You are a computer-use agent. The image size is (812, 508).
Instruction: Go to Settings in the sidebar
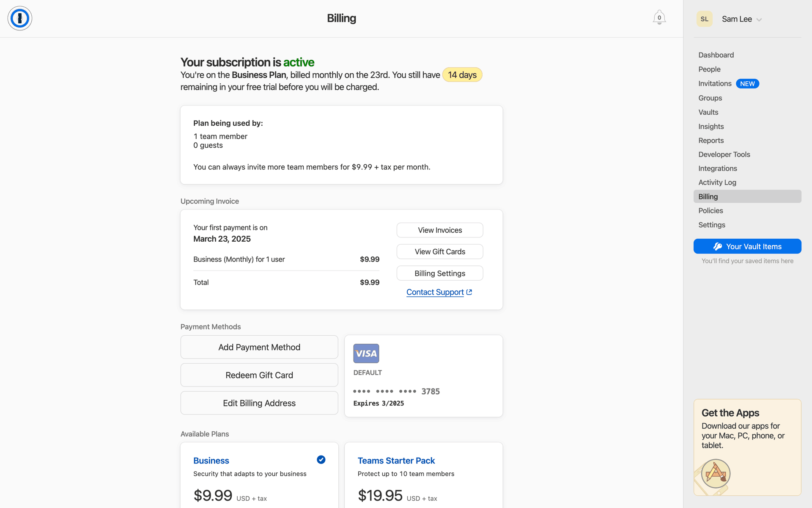point(711,225)
